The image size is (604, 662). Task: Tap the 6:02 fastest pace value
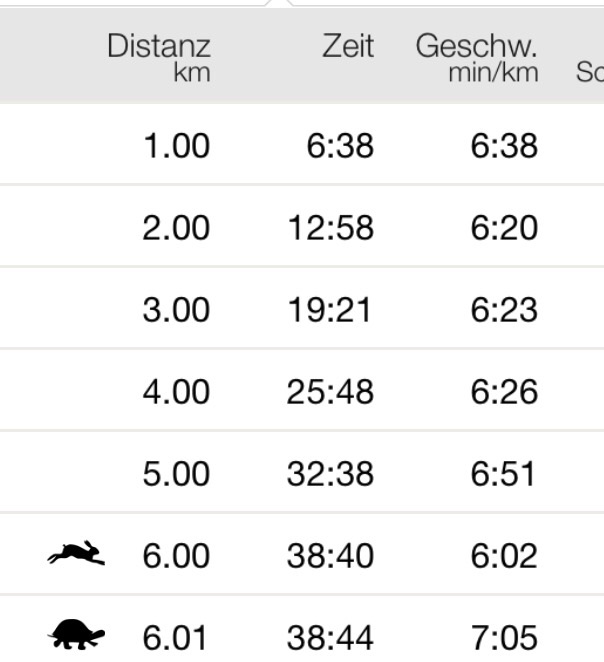click(504, 555)
